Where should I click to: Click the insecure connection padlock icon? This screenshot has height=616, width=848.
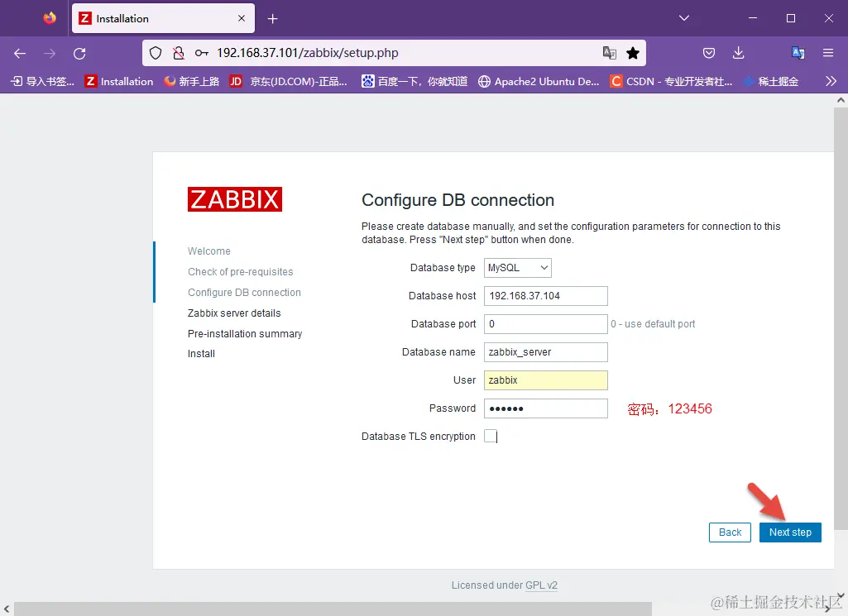[178, 53]
